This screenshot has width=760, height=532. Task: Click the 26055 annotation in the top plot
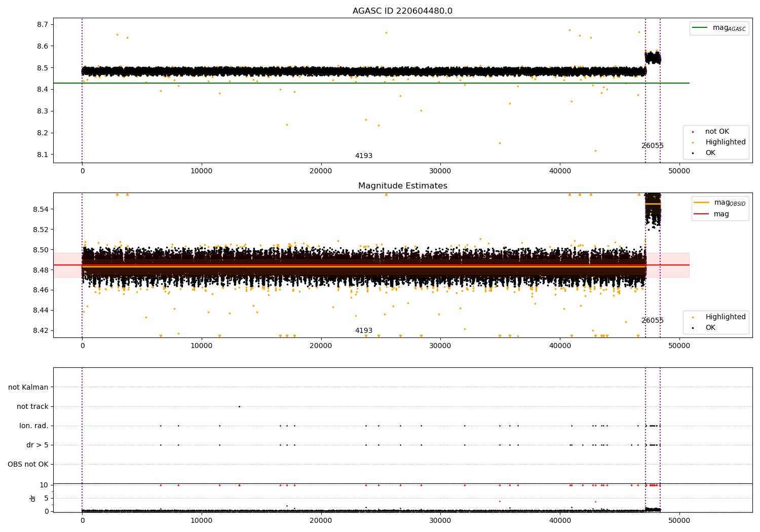(653, 146)
